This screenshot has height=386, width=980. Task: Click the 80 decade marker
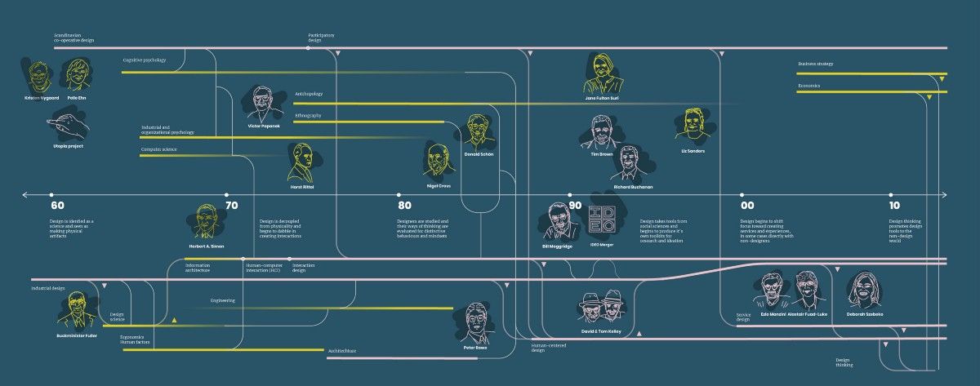[404, 206]
